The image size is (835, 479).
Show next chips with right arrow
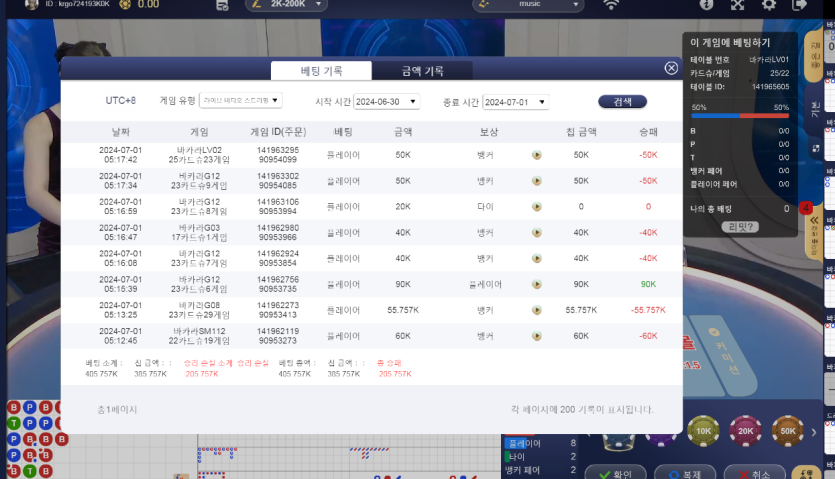(x=814, y=432)
